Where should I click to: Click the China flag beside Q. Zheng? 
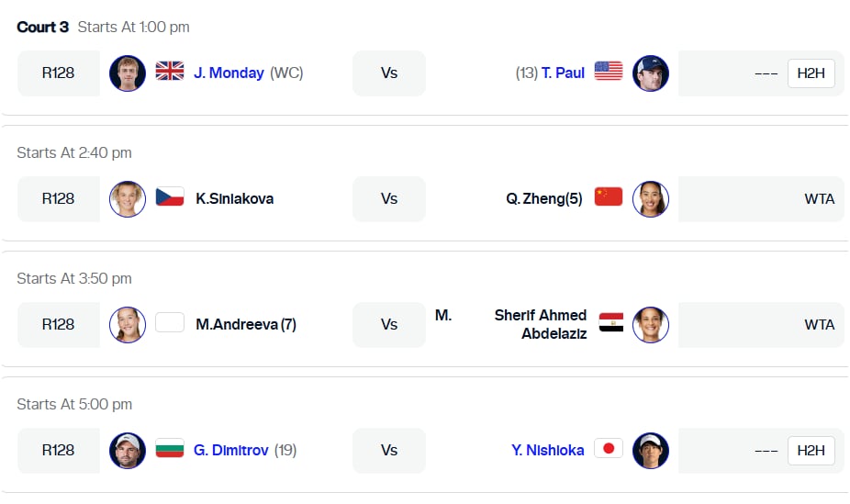(609, 196)
